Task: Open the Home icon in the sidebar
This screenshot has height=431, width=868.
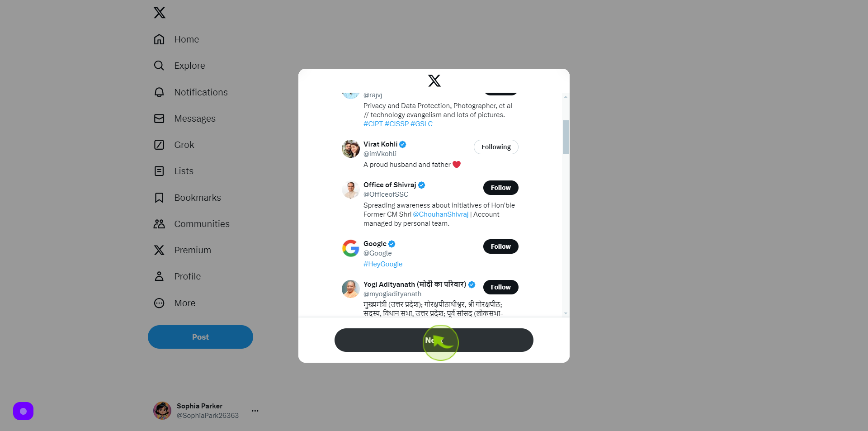Action: point(159,39)
